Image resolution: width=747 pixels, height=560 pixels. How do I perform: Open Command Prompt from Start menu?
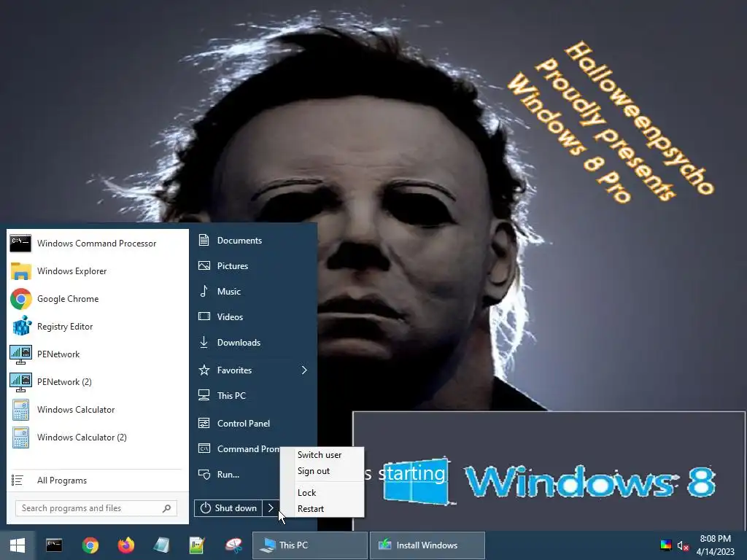tap(237, 449)
